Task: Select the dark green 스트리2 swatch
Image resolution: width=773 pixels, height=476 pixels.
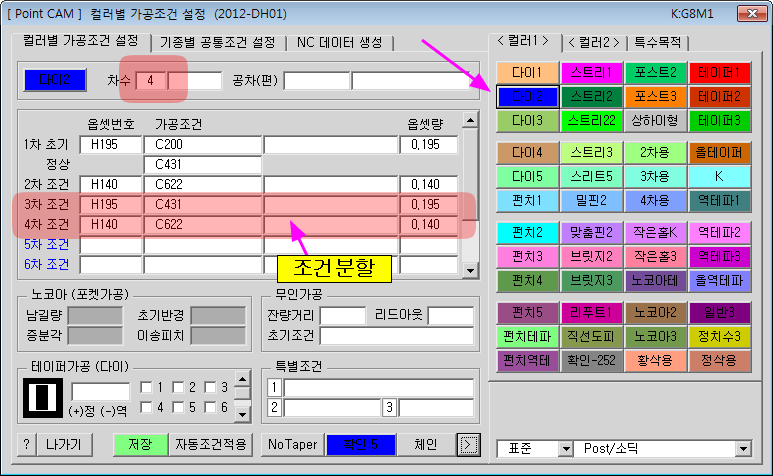Action: (x=591, y=97)
